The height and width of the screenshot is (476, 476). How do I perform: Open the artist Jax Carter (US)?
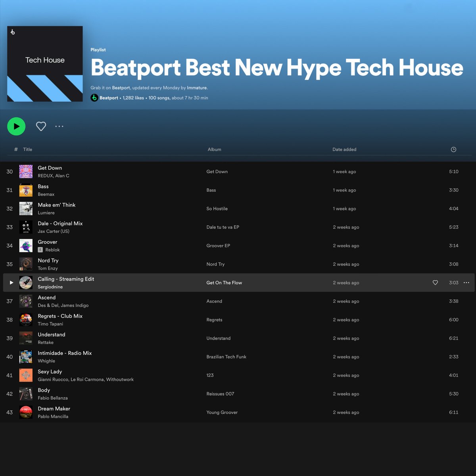point(54,231)
